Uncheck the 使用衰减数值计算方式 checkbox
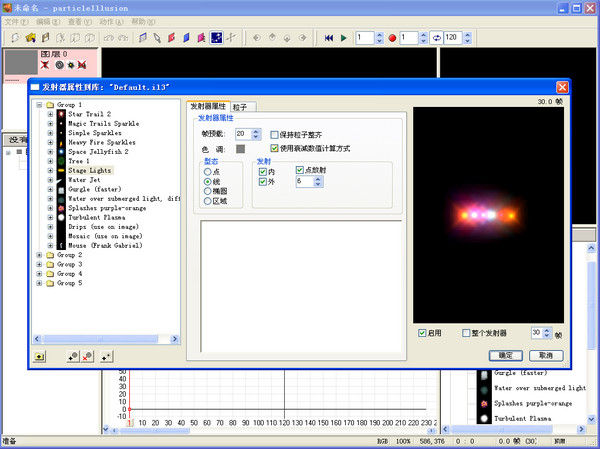The width and height of the screenshot is (600, 449). click(275, 148)
